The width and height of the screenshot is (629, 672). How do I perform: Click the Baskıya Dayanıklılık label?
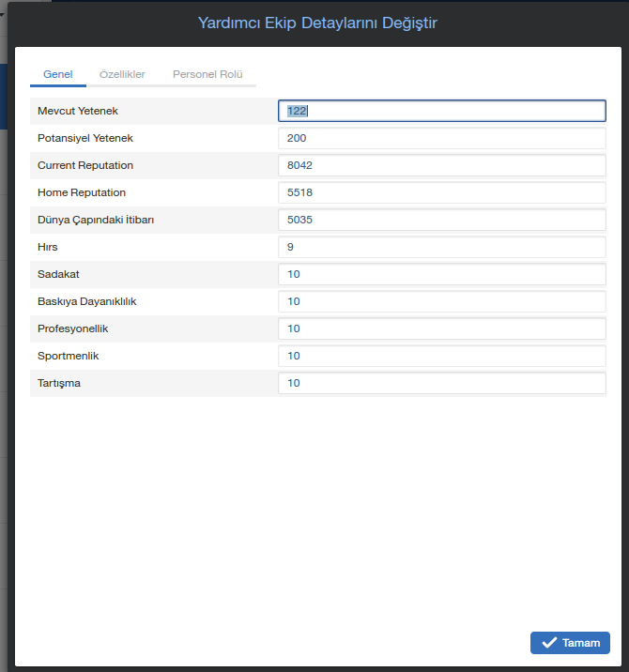(x=87, y=301)
